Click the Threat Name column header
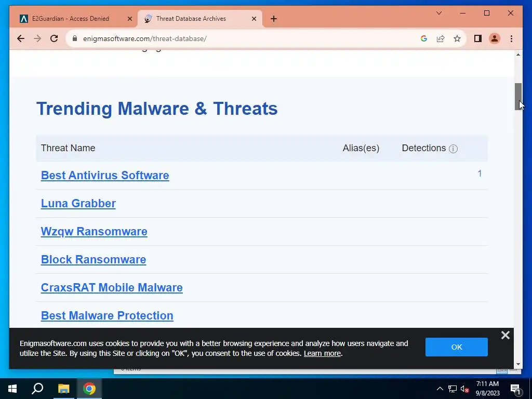This screenshot has height=399, width=532. click(68, 148)
